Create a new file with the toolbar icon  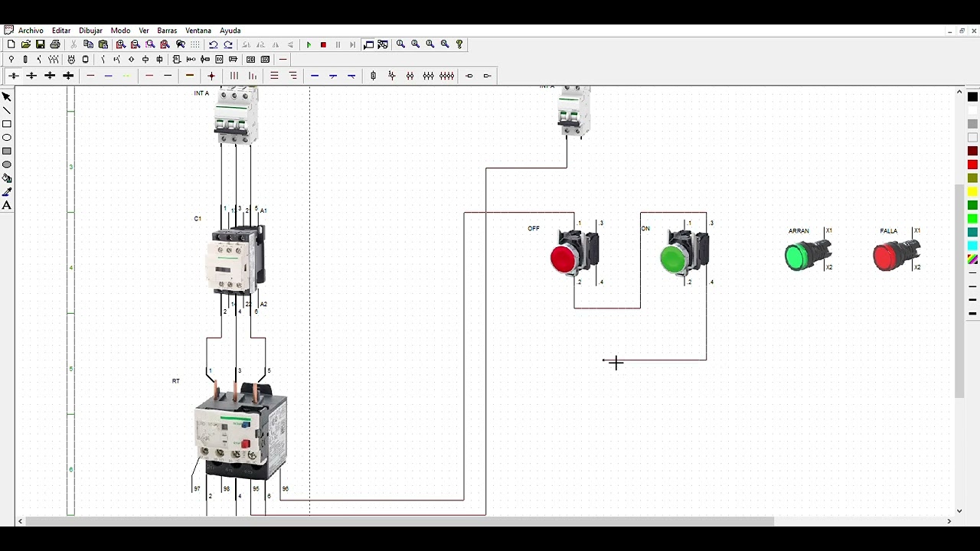(x=11, y=44)
